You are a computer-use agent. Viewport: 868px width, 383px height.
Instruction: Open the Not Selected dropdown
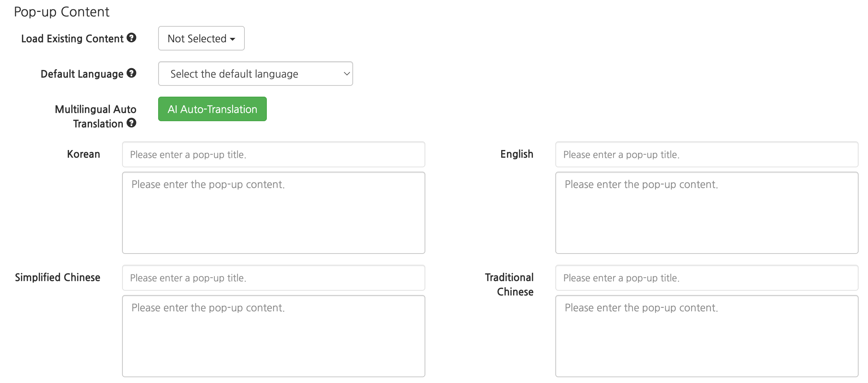pyautogui.click(x=201, y=38)
